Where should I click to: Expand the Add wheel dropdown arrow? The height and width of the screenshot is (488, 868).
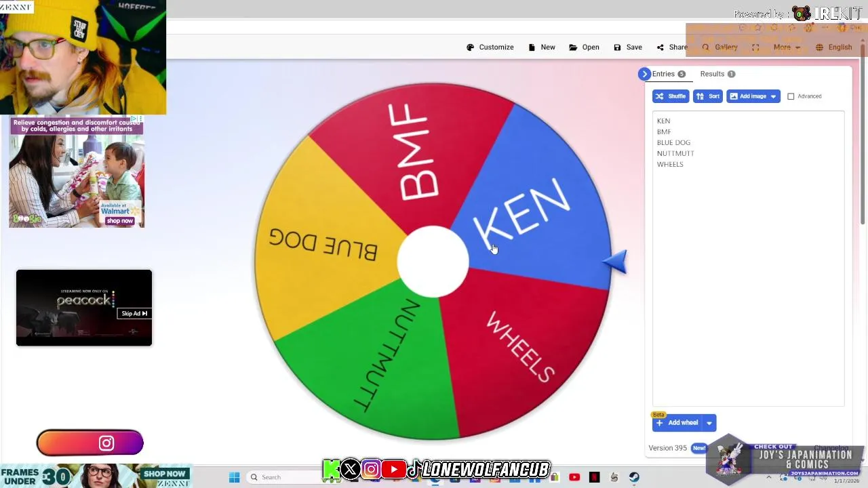[709, 423]
